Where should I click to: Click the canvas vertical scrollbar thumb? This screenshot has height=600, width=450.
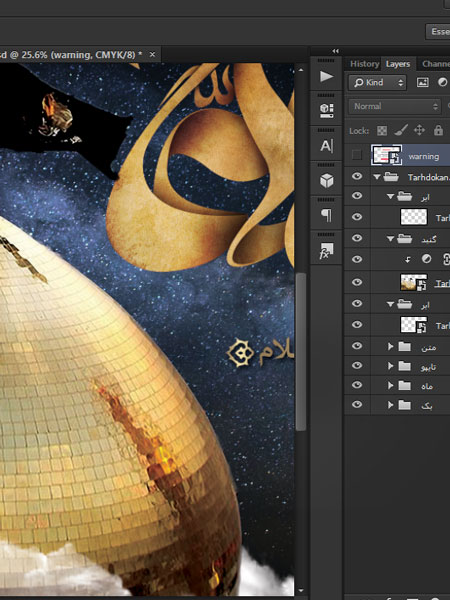point(301,352)
